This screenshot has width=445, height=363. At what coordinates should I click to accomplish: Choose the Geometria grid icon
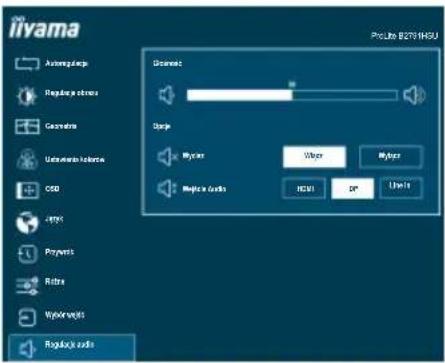coord(27,126)
